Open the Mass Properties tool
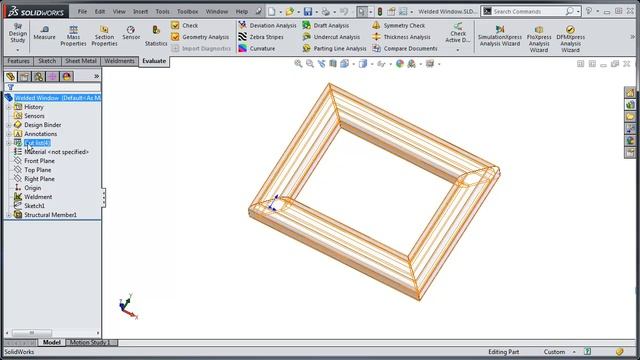Image resolution: width=640 pixels, height=360 pixels. pos(73,36)
